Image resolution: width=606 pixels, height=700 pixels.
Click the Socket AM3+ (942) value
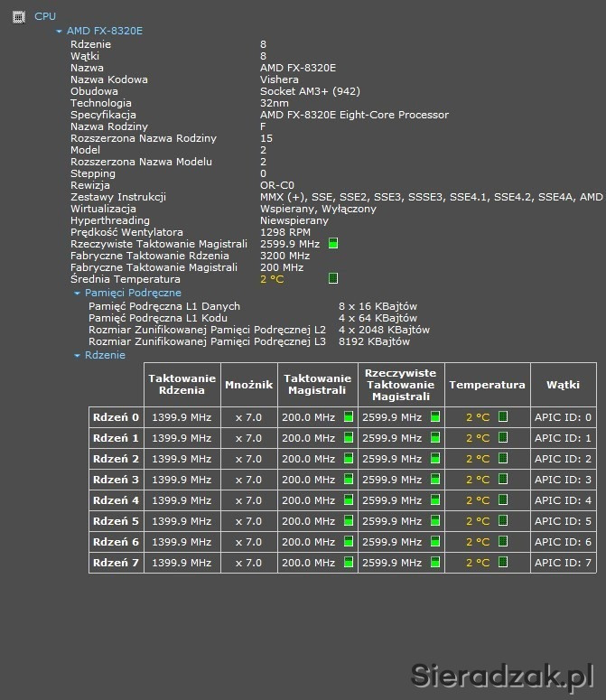(x=310, y=91)
